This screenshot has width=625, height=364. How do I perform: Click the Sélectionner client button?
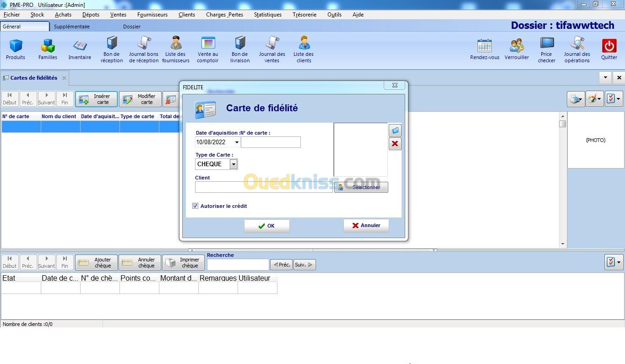coord(361,187)
